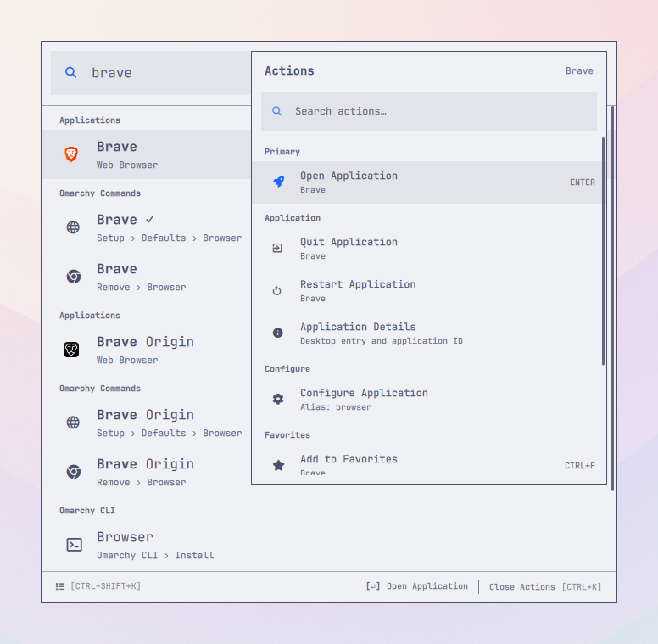Click Open Application in the footer bar
This screenshot has width=658, height=644.
416,586
